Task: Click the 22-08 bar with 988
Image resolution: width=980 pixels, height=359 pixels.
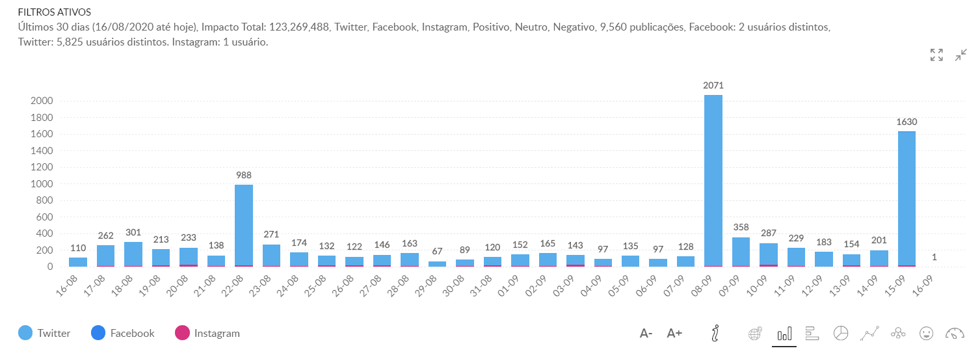Action: (x=244, y=226)
